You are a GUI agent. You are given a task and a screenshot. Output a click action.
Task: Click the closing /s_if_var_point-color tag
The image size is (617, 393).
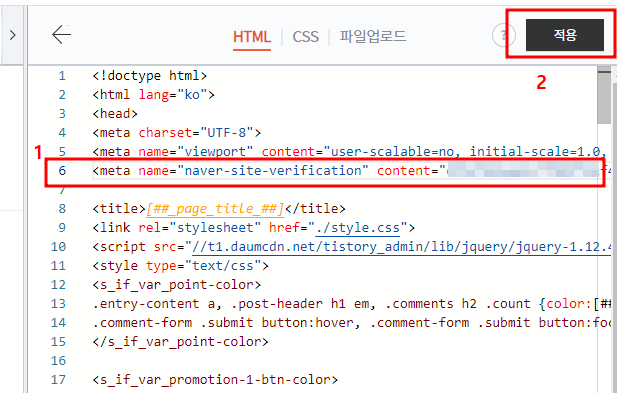(x=180, y=341)
